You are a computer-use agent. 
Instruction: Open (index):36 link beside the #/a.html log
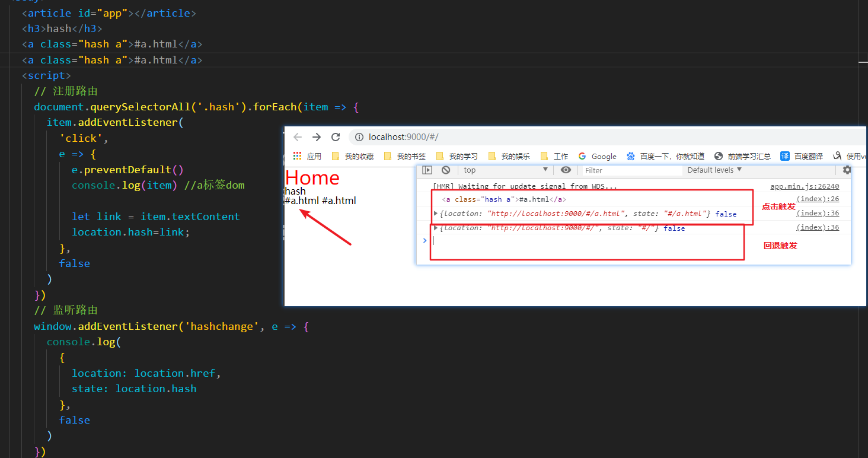coord(818,213)
